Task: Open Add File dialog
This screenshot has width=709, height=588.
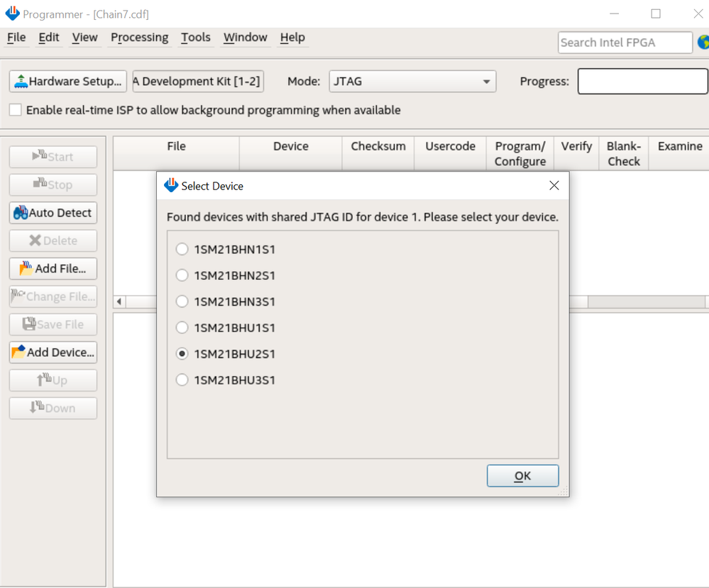Action: (53, 269)
